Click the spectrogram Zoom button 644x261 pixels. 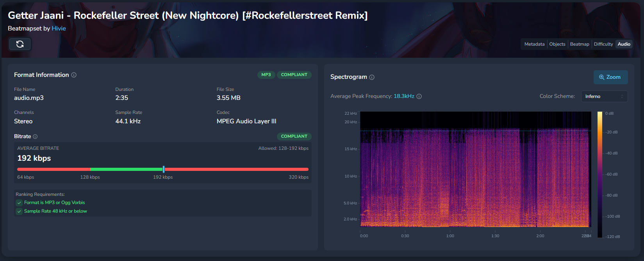tap(610, 77)
